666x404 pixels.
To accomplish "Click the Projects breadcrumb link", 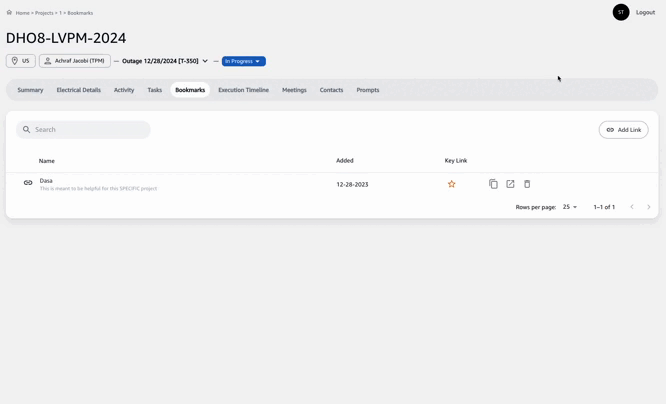I will tap(44, 13).
